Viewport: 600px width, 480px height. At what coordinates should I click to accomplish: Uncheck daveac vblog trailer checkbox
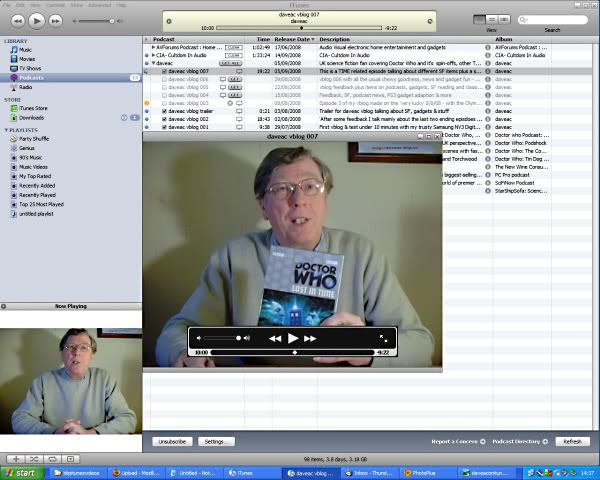click(x=164, y=111)
